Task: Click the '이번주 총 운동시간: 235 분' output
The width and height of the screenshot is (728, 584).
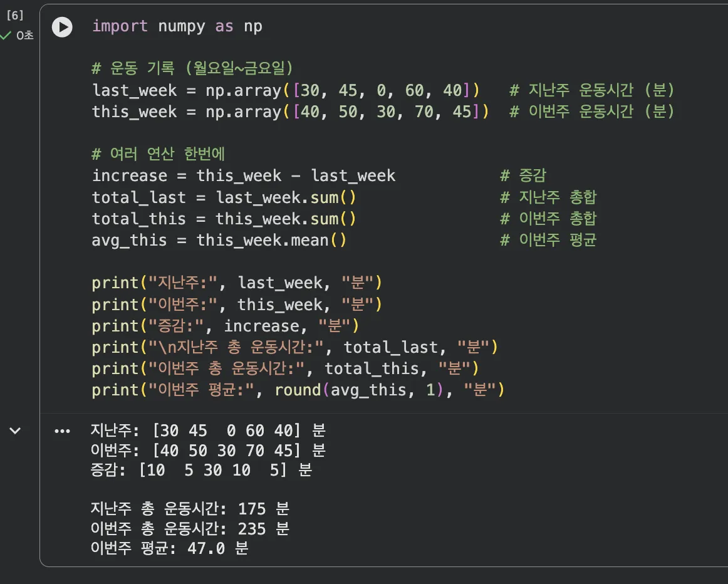Action: click(x=190, y=528)
